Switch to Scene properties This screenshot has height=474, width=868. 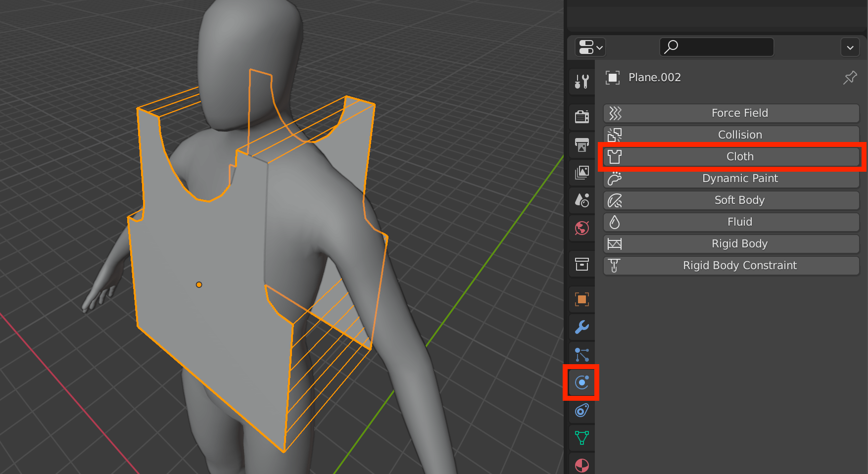pyautogui.click(x=581, y=200)
